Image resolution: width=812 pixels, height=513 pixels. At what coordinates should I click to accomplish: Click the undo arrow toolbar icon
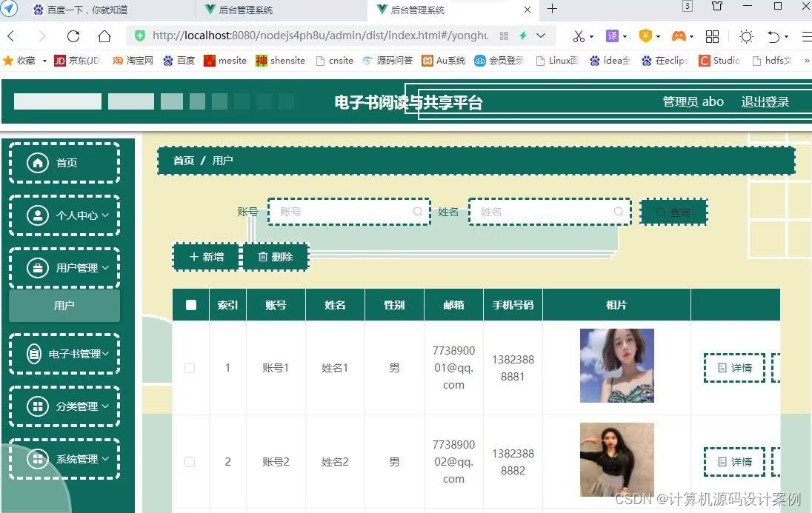tap(773, 36)
